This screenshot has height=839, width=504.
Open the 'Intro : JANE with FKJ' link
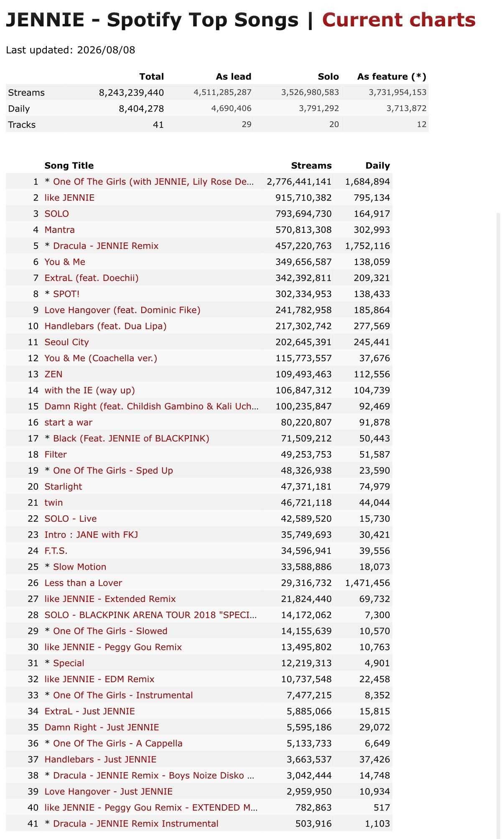pos(92,535)
